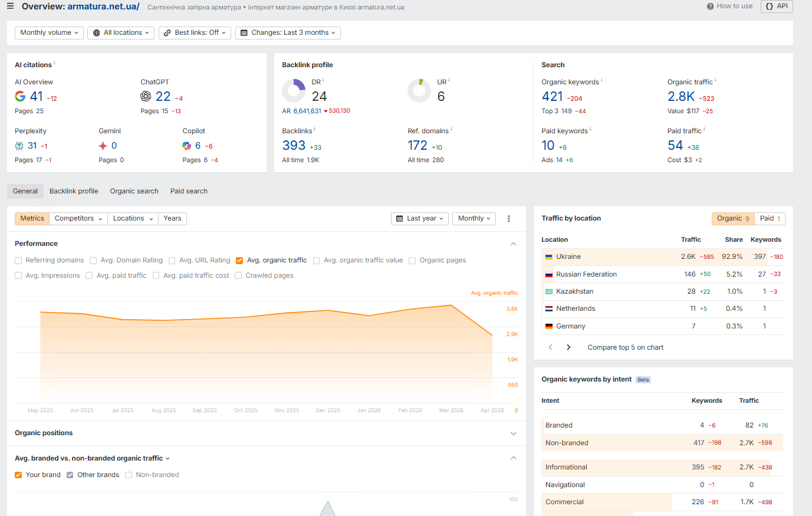Screen dimensions: 812x516
Task: Click info icon beside Ref. domains
Action: (452, 129)
